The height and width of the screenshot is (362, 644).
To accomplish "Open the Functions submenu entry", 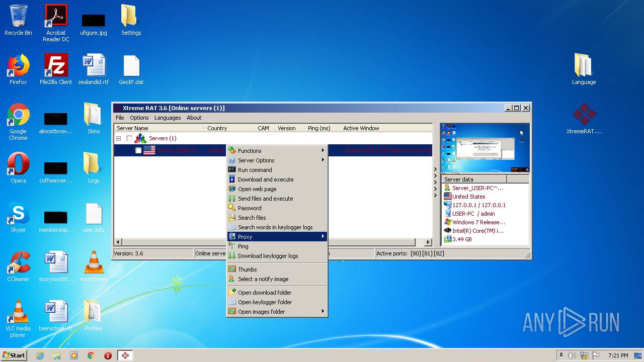I will [x=277, y=151].
